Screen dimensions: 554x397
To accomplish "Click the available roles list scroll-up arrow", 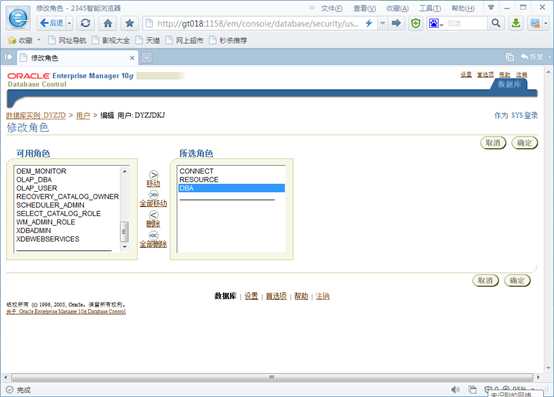I will tap(124, 171).
